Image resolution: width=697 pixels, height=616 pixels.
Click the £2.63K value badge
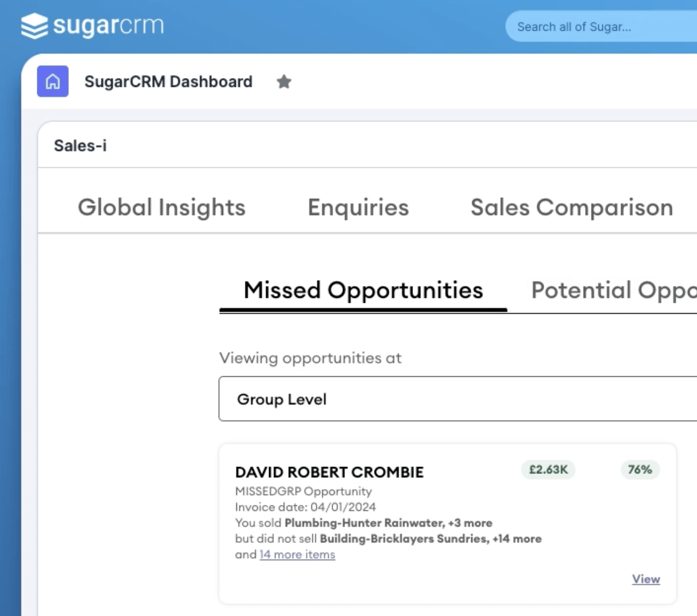pyautogui.click(x=548, y=470)
